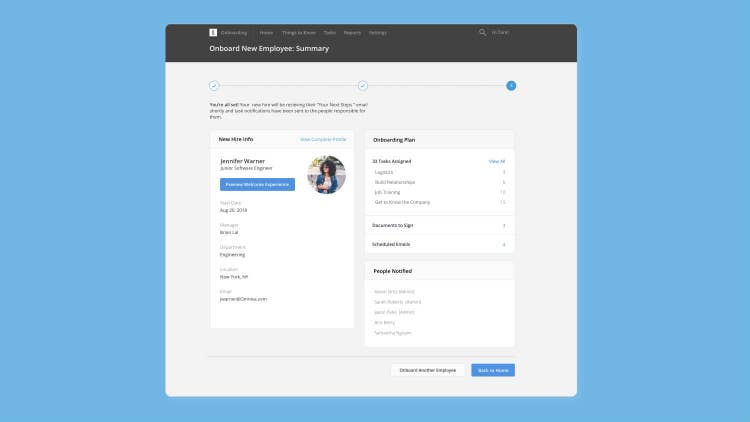
Task: Click the new hire email address
Action: (243, 299)
